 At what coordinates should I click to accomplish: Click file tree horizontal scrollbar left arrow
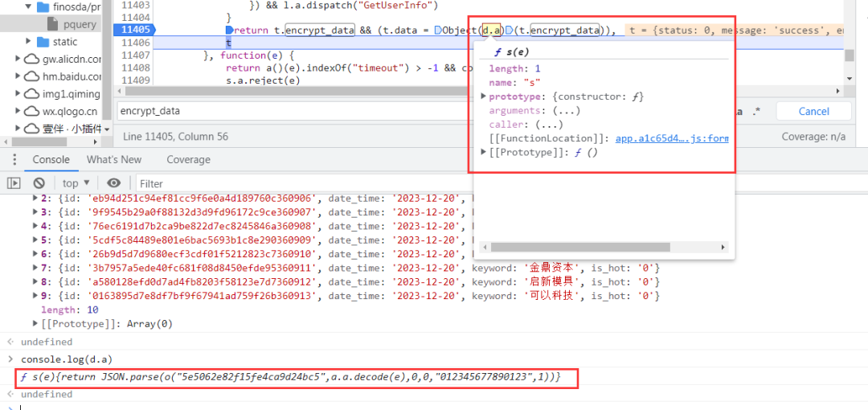5,142
